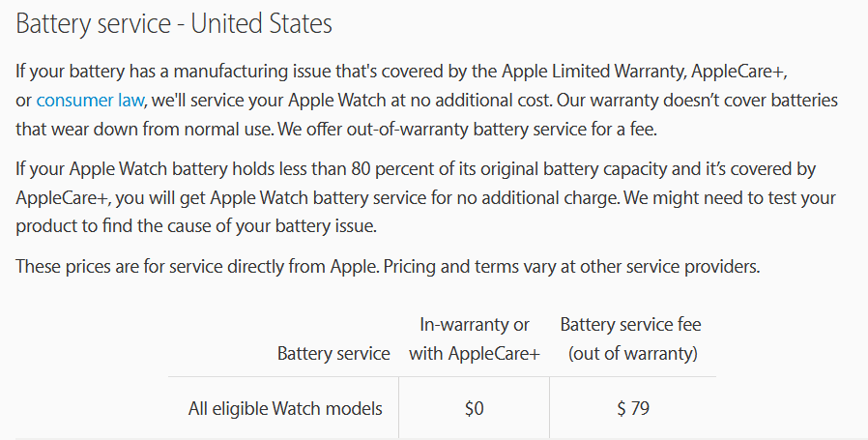Image resolution: width=868 pixels, height=440 pixels.
Task: Click United States in the page heading
Action: click(262, 24)
